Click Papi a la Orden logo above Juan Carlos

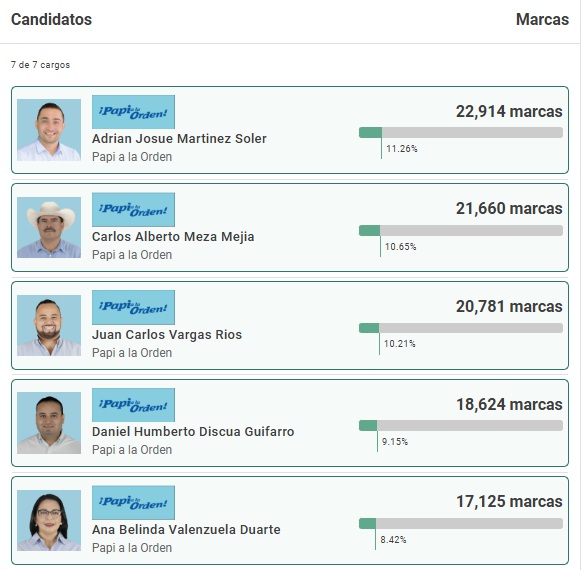pyautogui.click(x=133, y=307)
